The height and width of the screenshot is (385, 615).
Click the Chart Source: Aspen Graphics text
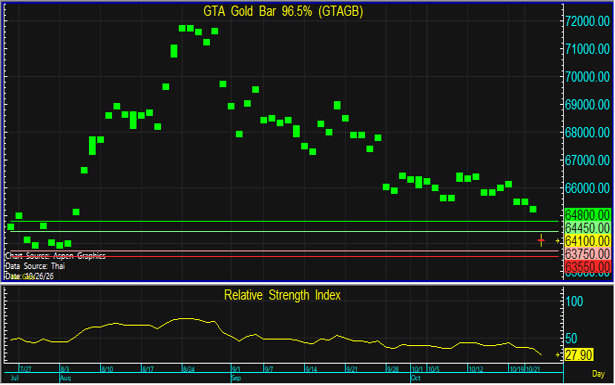pyautogui.click(x=55, y=256)
